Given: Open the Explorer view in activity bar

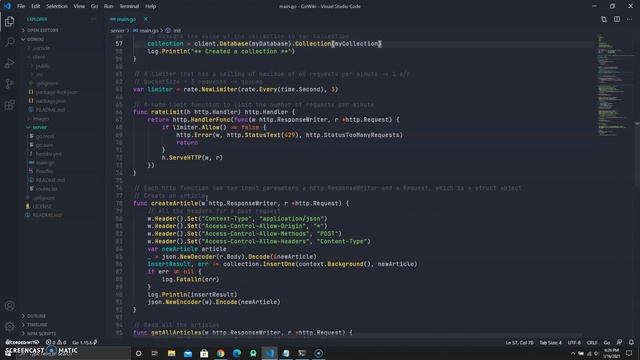Looking at the screenshot, I should point(9,21).
